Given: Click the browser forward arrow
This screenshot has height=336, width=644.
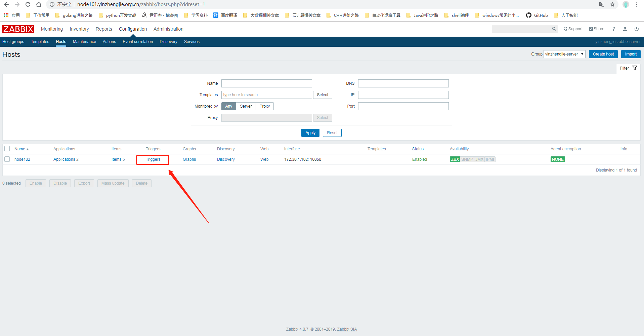Looking at the screenshot, I should click(17, 4).
